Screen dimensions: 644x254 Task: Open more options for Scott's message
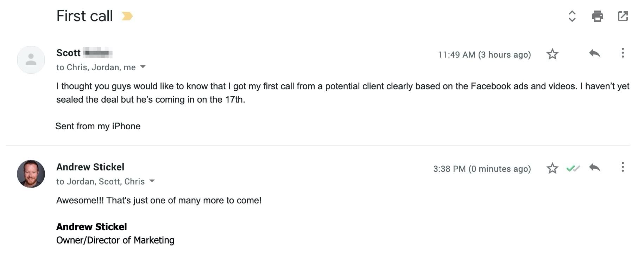point(623,53)
